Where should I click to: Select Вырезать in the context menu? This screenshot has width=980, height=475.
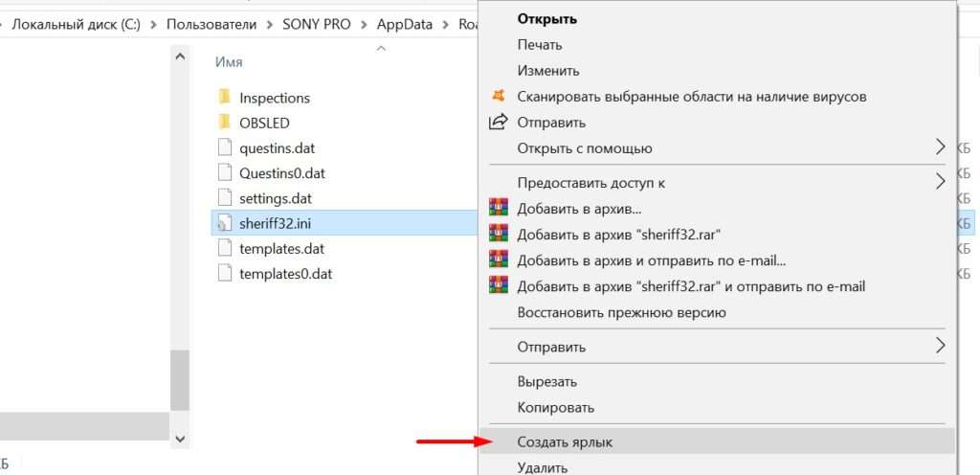[547, 381]
